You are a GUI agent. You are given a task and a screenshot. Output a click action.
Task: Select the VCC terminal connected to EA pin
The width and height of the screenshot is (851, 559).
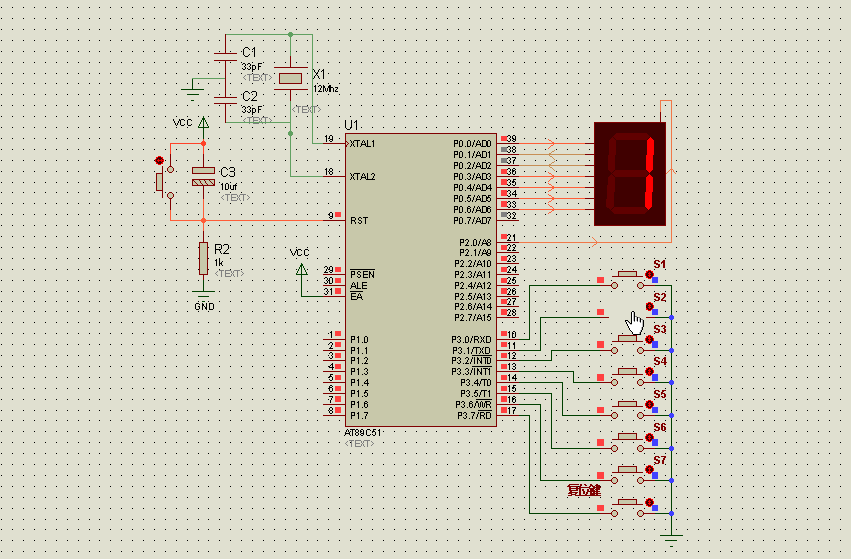(x=302, y=270)
